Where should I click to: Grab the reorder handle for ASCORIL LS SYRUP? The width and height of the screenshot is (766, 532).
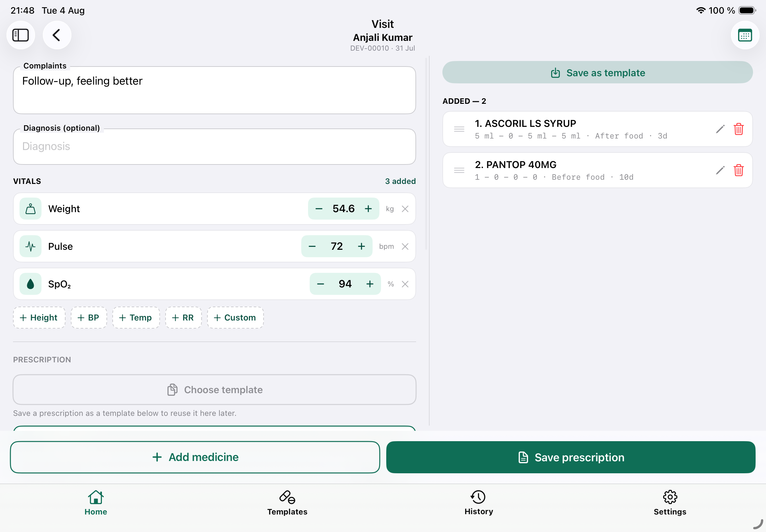coord(459,129)
